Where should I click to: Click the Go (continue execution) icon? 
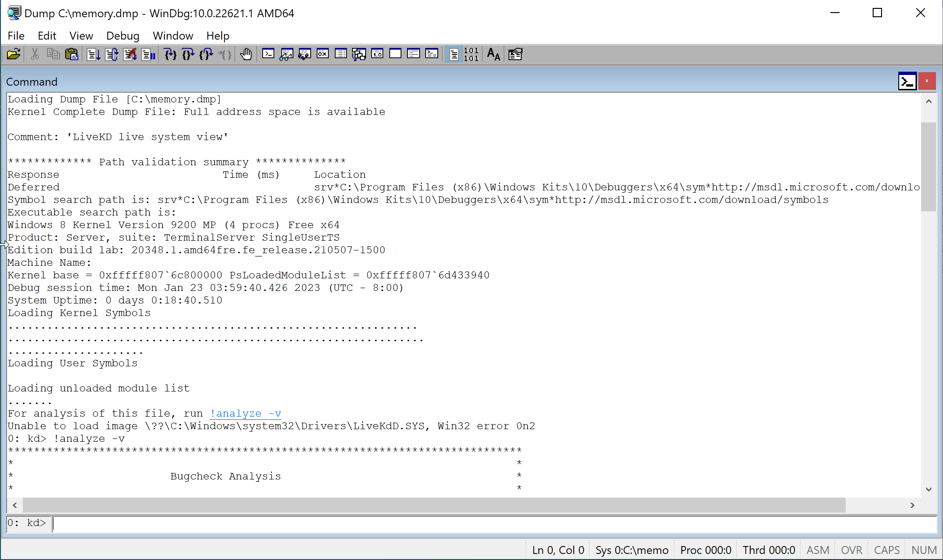(93, 54)
